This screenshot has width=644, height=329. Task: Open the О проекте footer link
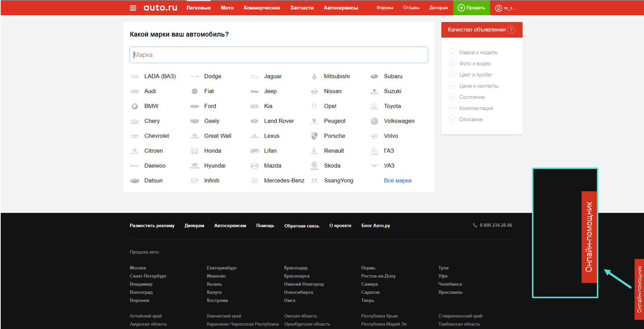pyautogui.click(x=340, y=226)
